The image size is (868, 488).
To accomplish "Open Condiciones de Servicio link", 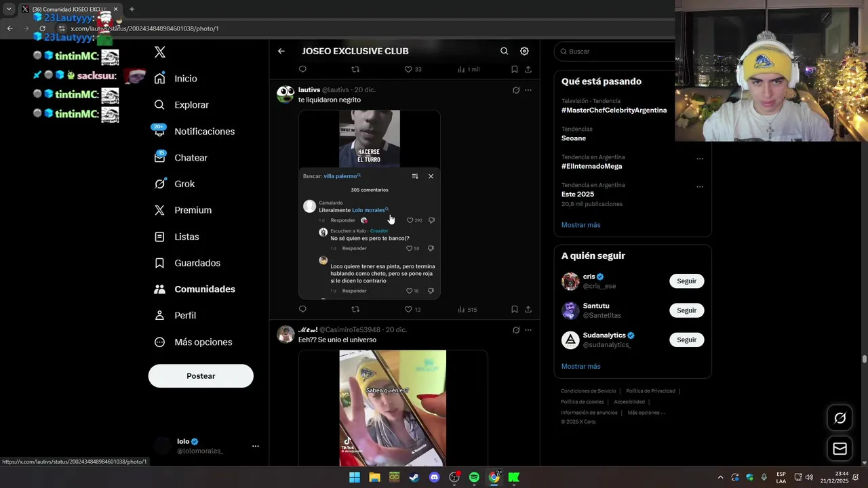I will pos(588,391).
